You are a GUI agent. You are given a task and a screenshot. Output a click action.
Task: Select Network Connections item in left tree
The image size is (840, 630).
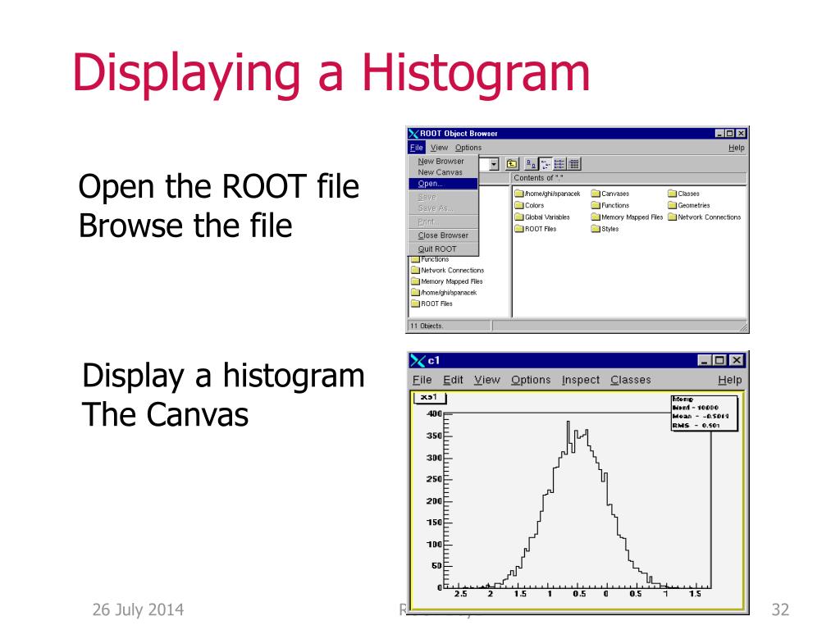point(447,271)
